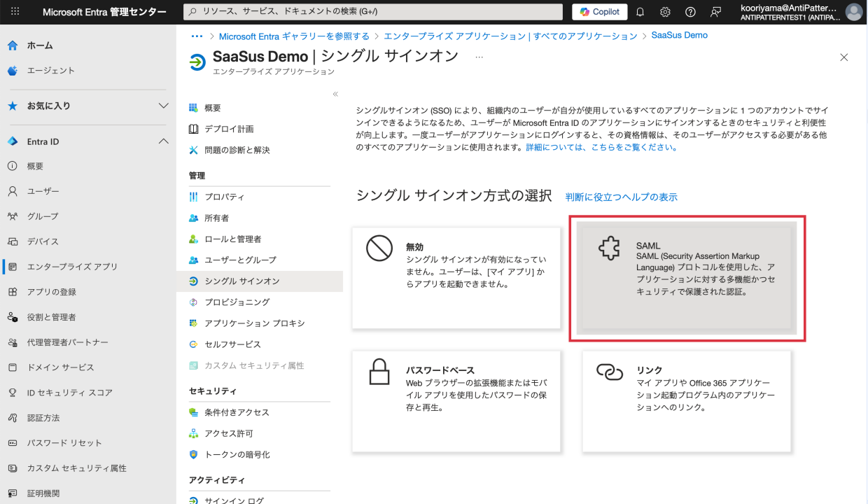This screenshot has height=504, width=868.
Task: Close the SaaSus Demo blade
Action: [844, 57]
